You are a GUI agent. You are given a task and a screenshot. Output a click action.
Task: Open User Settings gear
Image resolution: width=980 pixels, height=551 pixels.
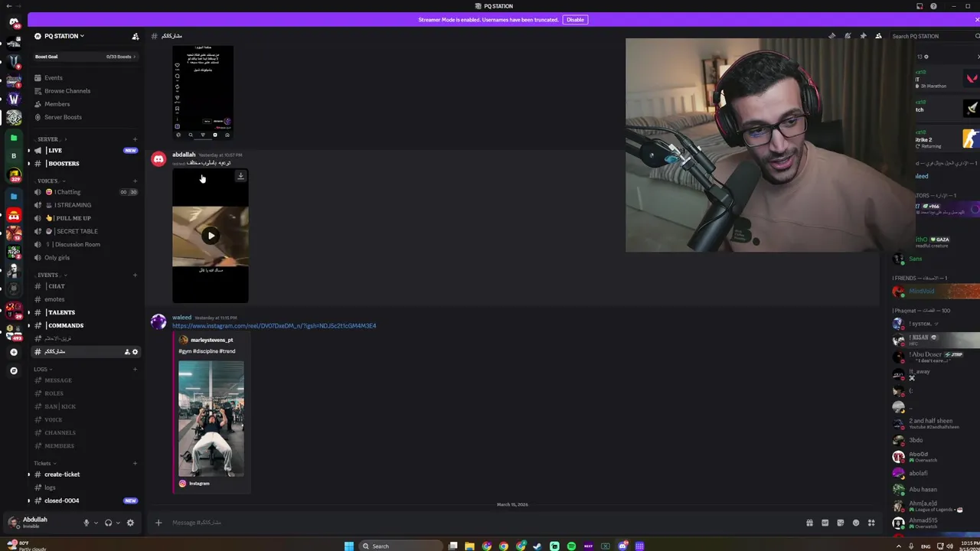(x=130, y=523)
